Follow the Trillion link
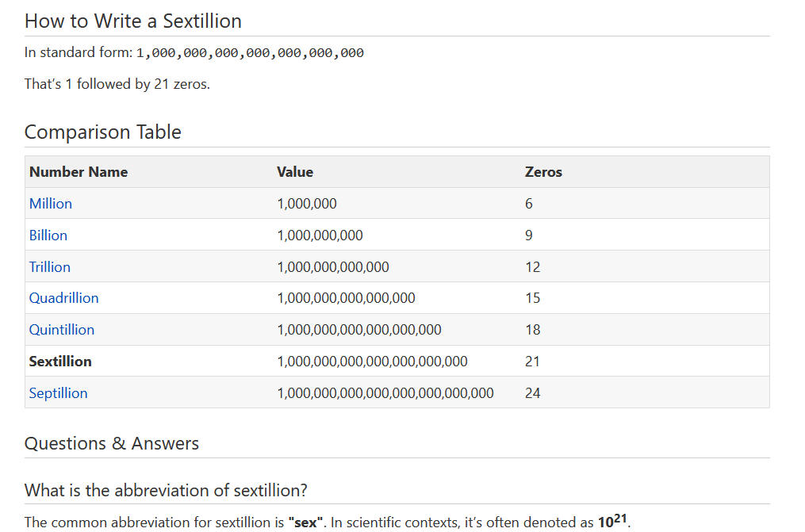 [50, 267]
